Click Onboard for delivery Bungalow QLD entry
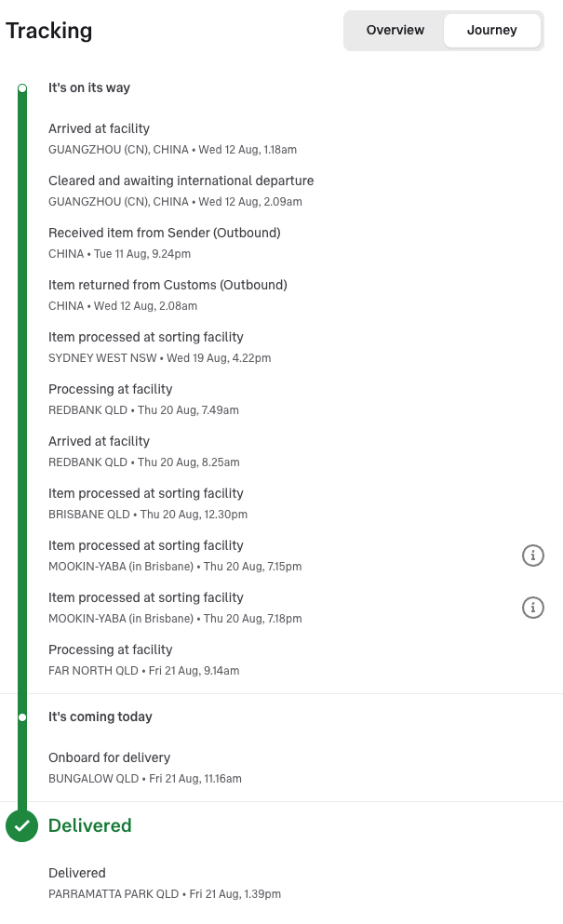The image size is (563, 924). [145, 768]
